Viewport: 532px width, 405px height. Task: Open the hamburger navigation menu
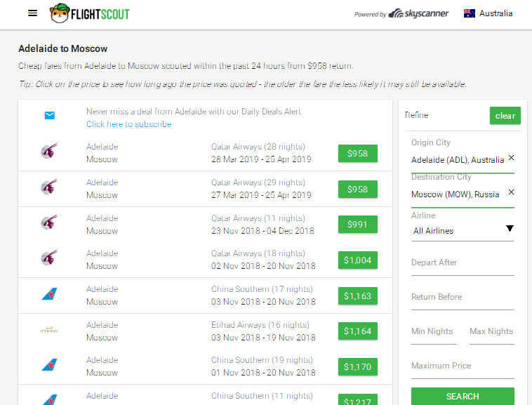coord(32,13)
